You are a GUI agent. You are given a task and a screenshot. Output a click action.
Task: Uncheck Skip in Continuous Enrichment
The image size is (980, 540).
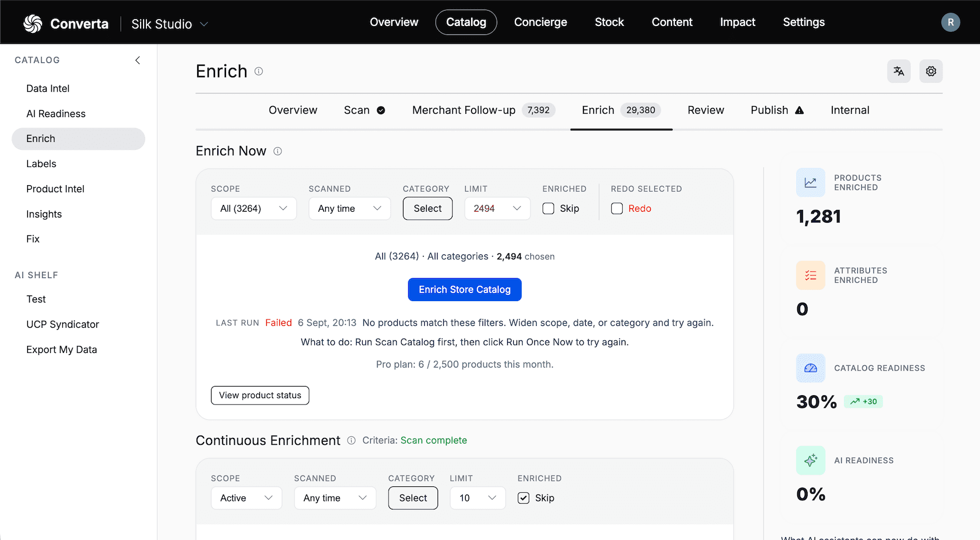pyautogui.click(x=523, y=498)
